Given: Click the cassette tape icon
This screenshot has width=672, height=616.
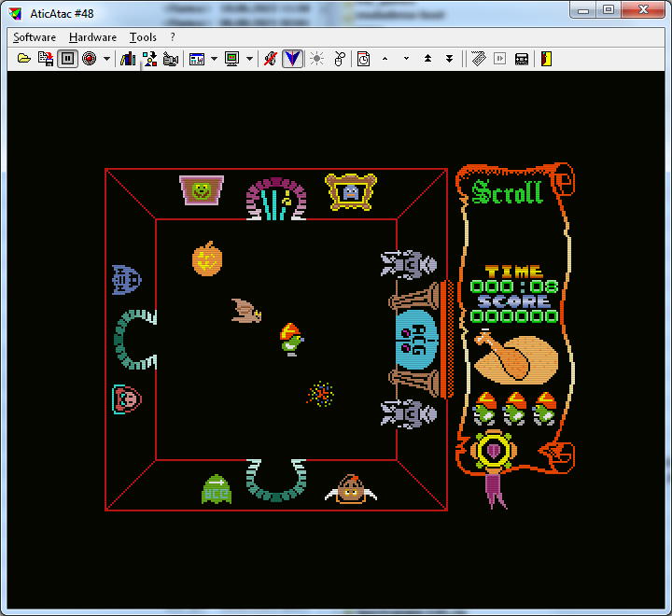Looking at the screenshot, I should click(x=522, y=59).
